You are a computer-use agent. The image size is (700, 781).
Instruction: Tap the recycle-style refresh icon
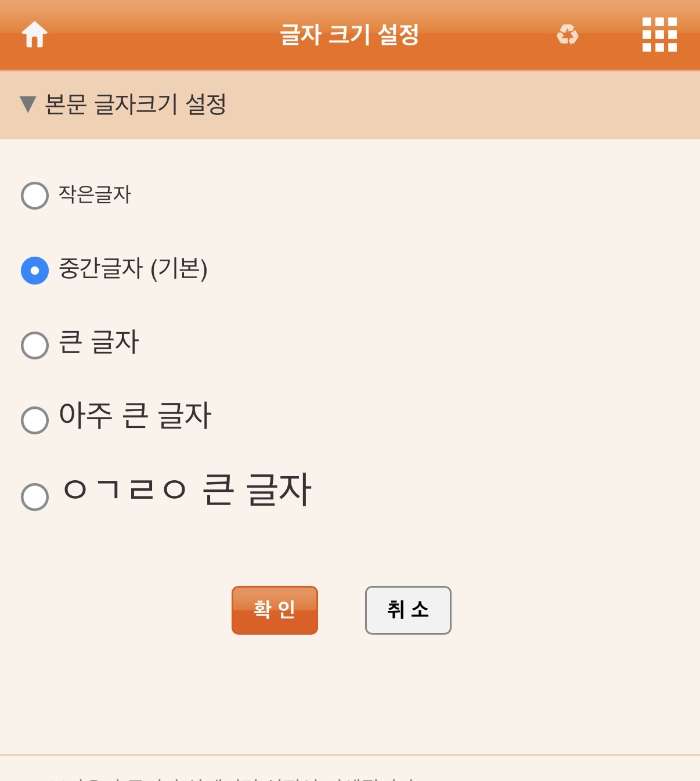567,34
